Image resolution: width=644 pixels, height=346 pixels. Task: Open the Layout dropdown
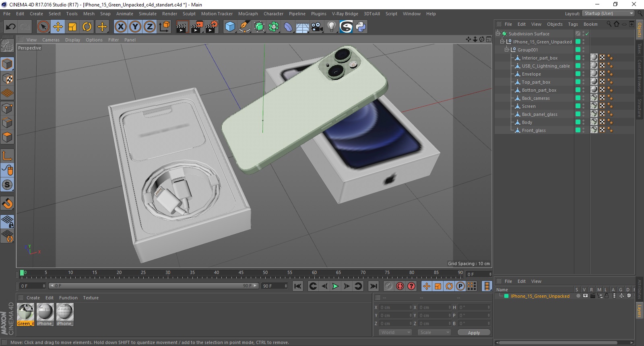point(609,13)
